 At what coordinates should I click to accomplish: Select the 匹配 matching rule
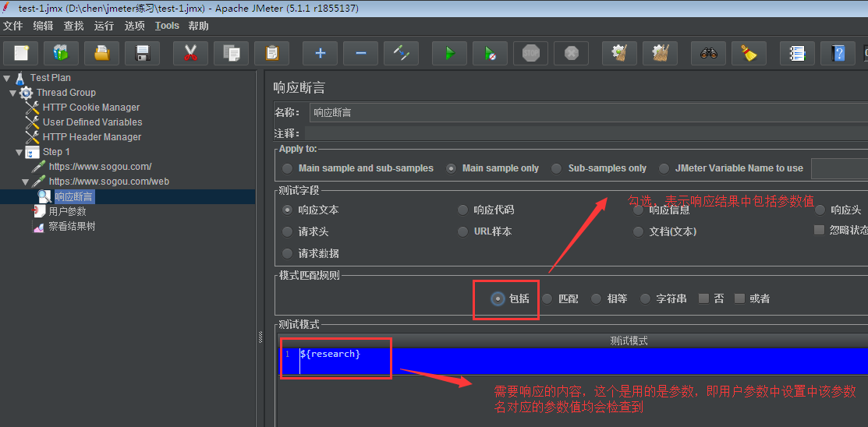pyautogui.click(x=560, y=298)
